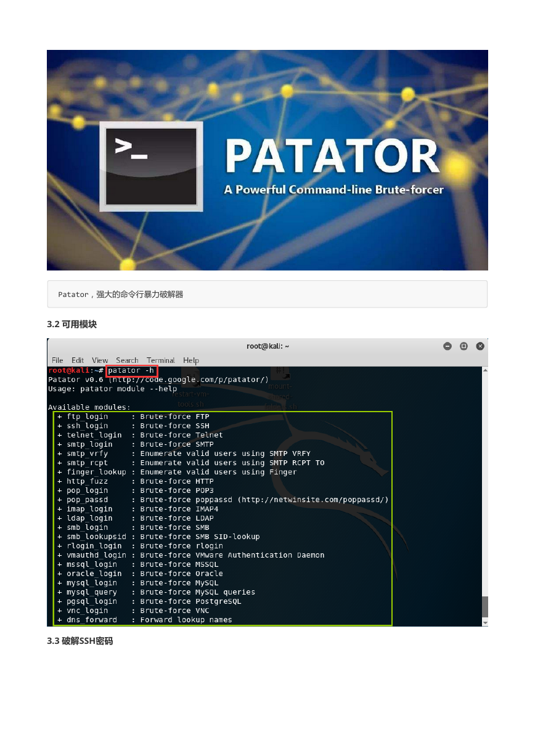Select the pop_passd module line
The height and width of the screenshot is (756, 535).
coord(223,500)
